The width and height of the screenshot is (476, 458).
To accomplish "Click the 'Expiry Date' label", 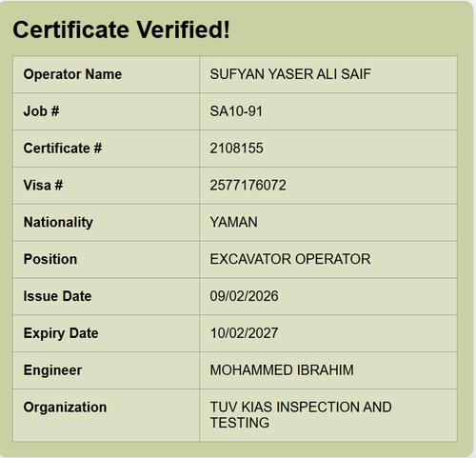I will tap(61, 333).
